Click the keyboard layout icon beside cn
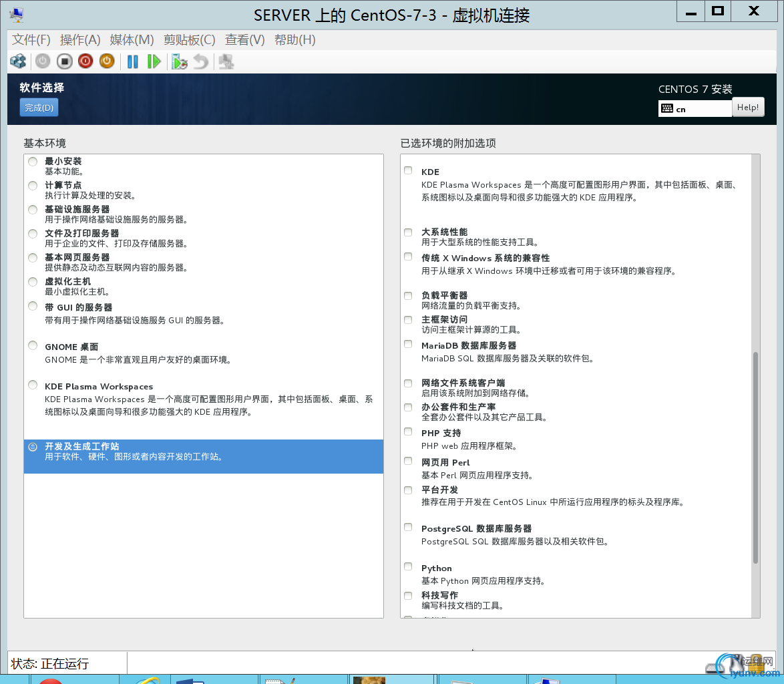The height and width of the screenshot is (684, 784). 667,108
